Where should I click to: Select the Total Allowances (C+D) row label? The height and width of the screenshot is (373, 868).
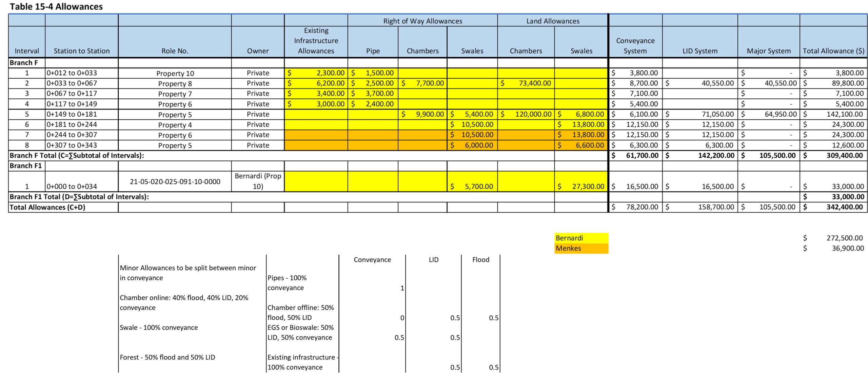pyautogui.click(x=47, y=207)
